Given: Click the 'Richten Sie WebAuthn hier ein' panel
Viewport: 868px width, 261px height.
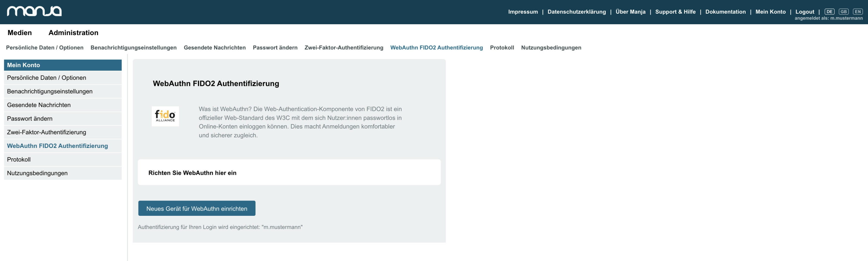Looking at the screenshot, I should [x=289, y=172].
